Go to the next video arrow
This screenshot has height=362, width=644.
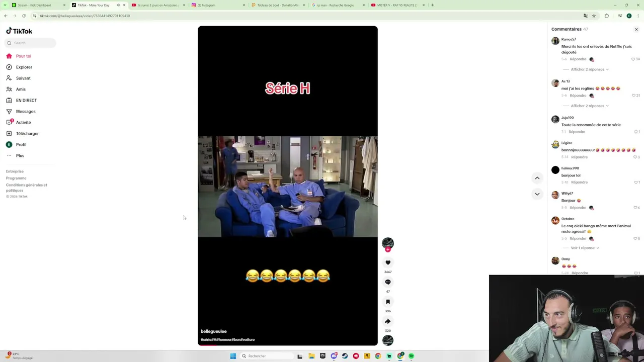tap(537, 194)
